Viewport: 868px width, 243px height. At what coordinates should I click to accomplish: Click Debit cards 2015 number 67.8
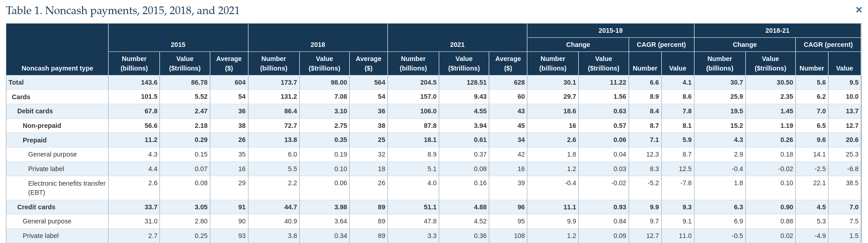(x=151, y=111)
